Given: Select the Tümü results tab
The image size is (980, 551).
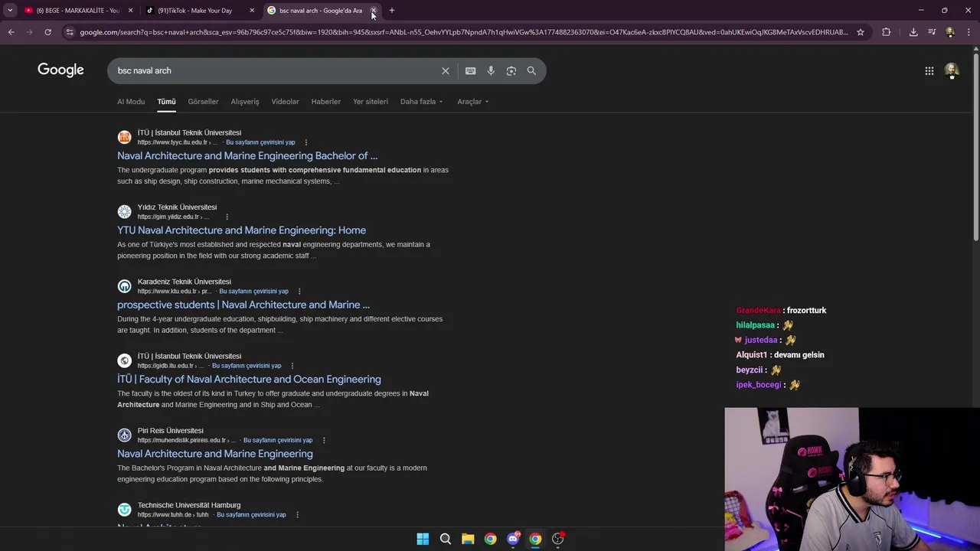Looking at the screenshot, I should [166, 101].
